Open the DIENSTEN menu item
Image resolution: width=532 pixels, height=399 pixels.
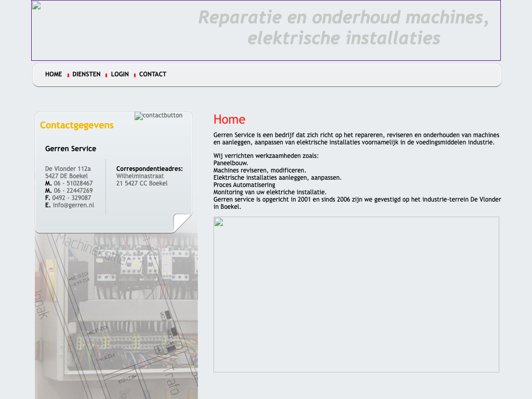tap(86, 74)
